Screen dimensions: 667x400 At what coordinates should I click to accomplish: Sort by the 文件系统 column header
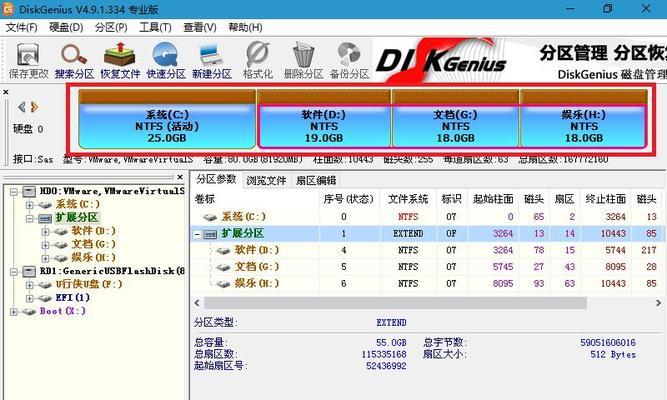(x=408, y=199)
